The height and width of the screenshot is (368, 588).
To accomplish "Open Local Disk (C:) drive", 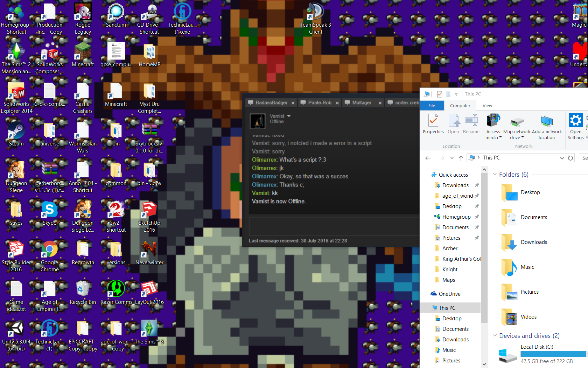I will point(543,355).
